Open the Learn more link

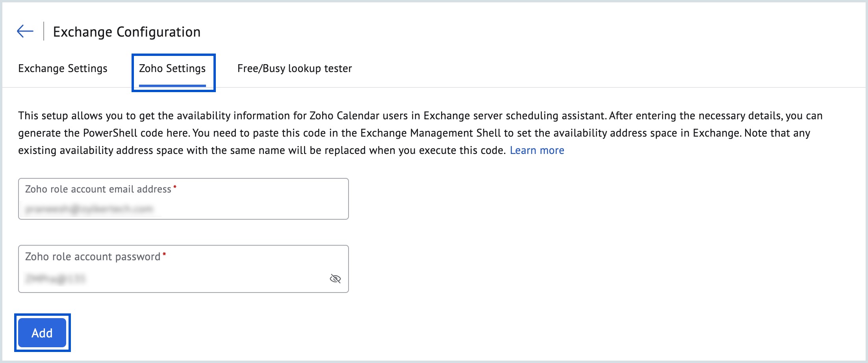[x=537, y=150]
